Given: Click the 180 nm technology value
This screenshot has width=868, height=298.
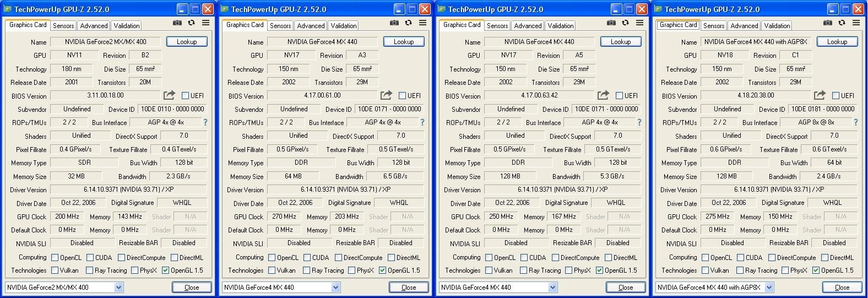Looking at the screenshot, I should pyautogui.click(x=71, y=69).
